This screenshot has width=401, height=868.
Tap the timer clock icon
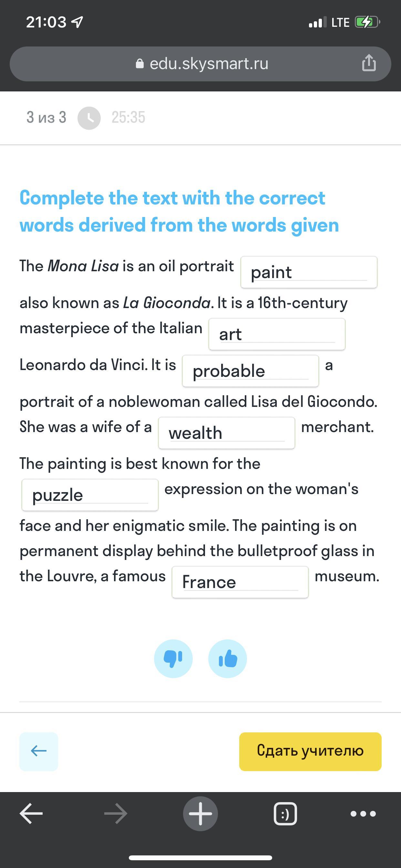point(89,118)
